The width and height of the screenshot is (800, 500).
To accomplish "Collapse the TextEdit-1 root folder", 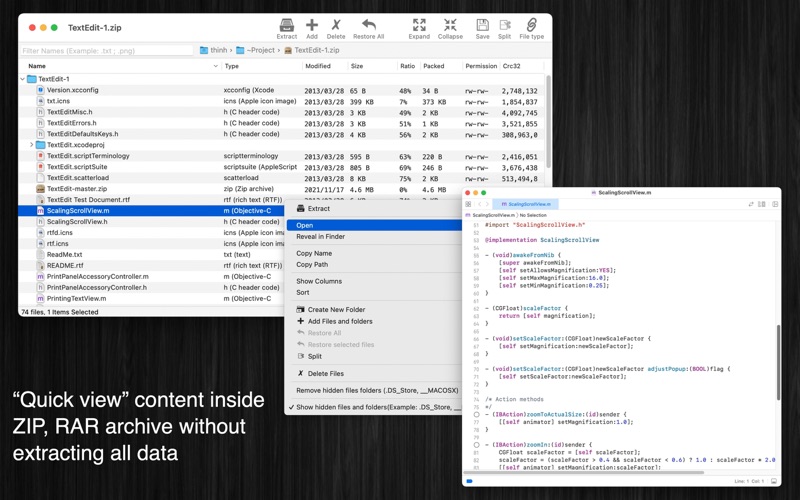I will click(22, 79).
